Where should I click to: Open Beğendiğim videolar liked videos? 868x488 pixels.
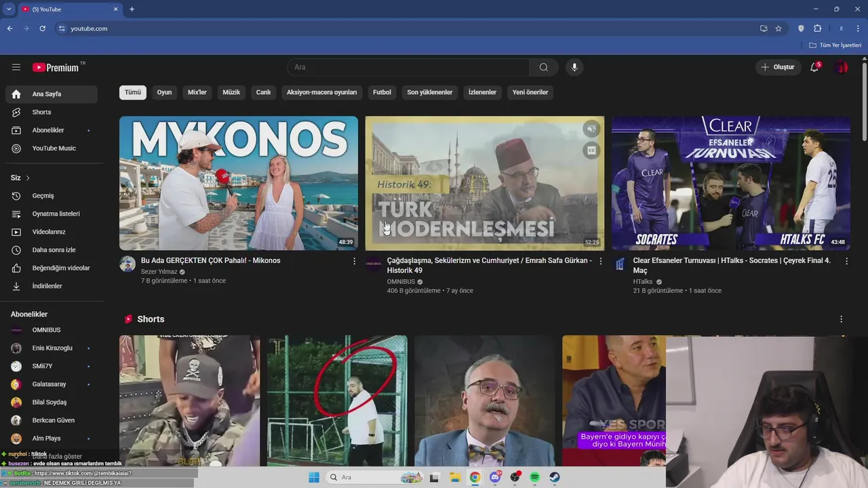[52, 268]
